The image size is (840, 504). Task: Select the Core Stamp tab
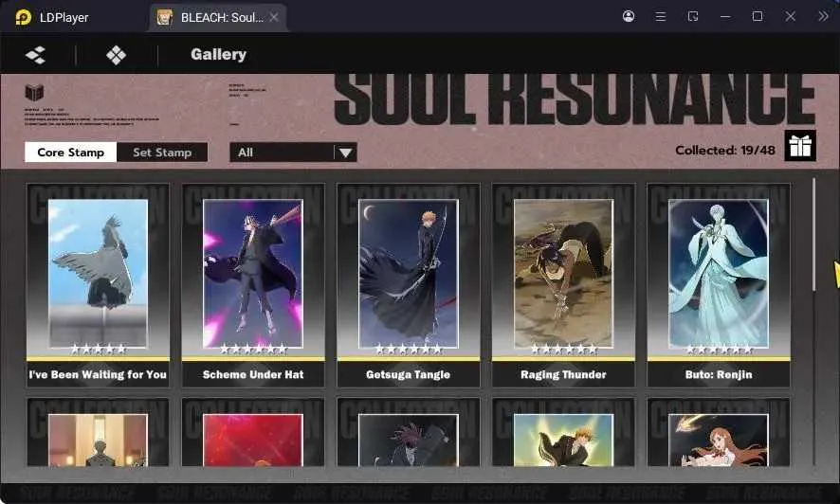[x=71, y=153]
